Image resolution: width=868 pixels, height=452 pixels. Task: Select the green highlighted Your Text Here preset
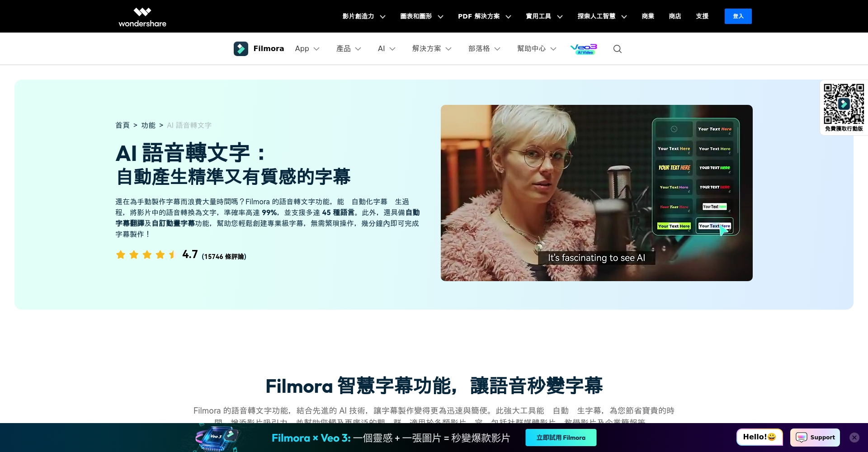pyautogui.click(x=674, y=226)
